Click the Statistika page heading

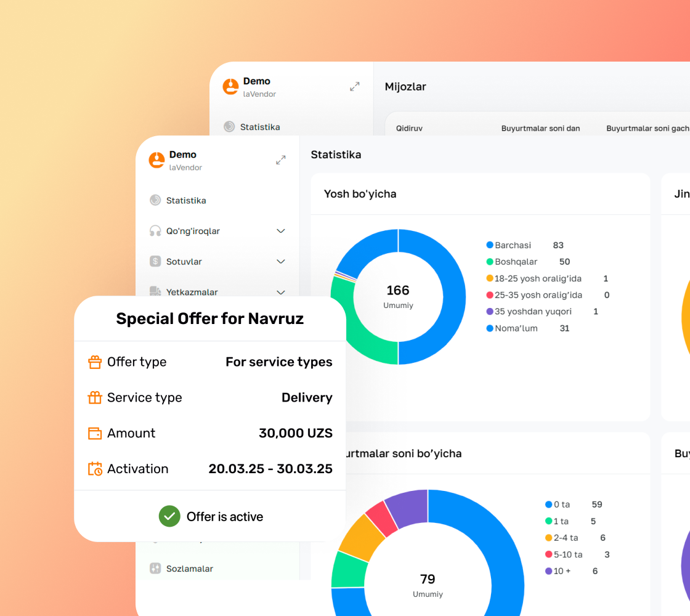click(x=336, y=155)
